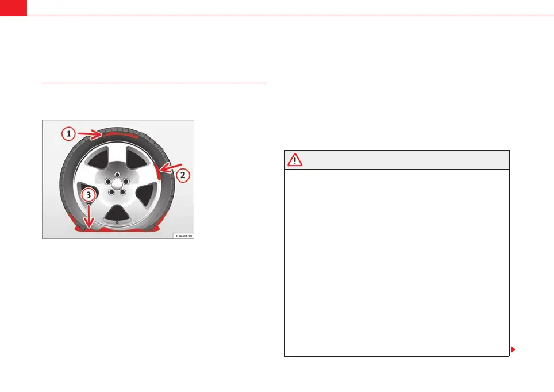The image size is (554, 392).
Task: Click the red arrow pointing from callout 1
Action: 90,134
